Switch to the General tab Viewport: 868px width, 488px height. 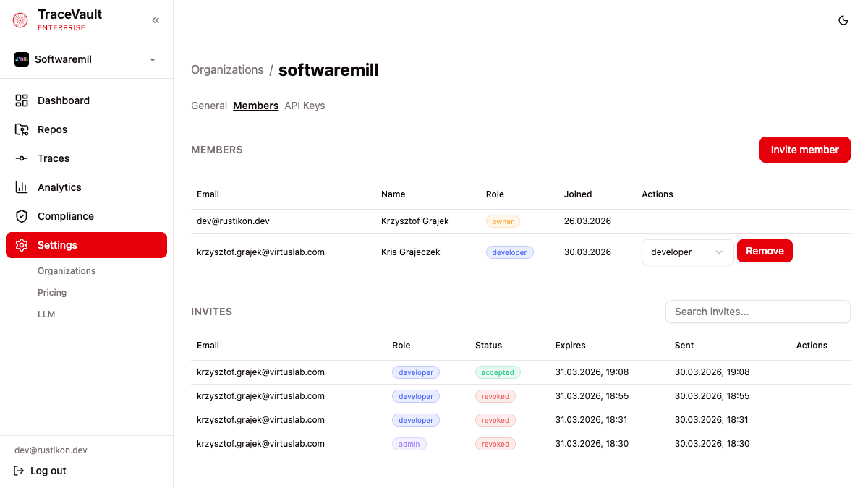(209, 106)
